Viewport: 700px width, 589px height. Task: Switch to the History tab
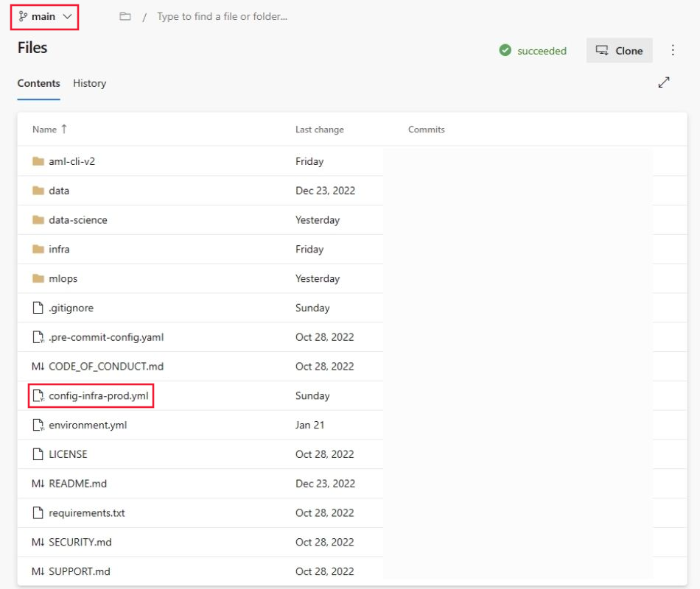(x=88, y=83)
